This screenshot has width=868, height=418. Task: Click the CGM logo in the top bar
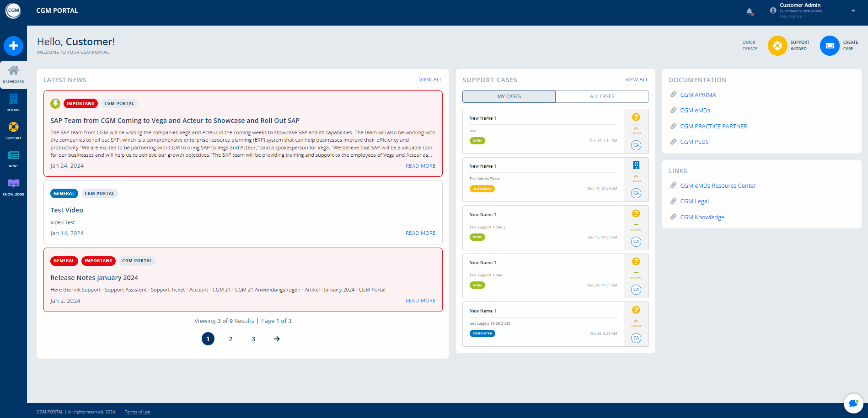click(12, 10)
